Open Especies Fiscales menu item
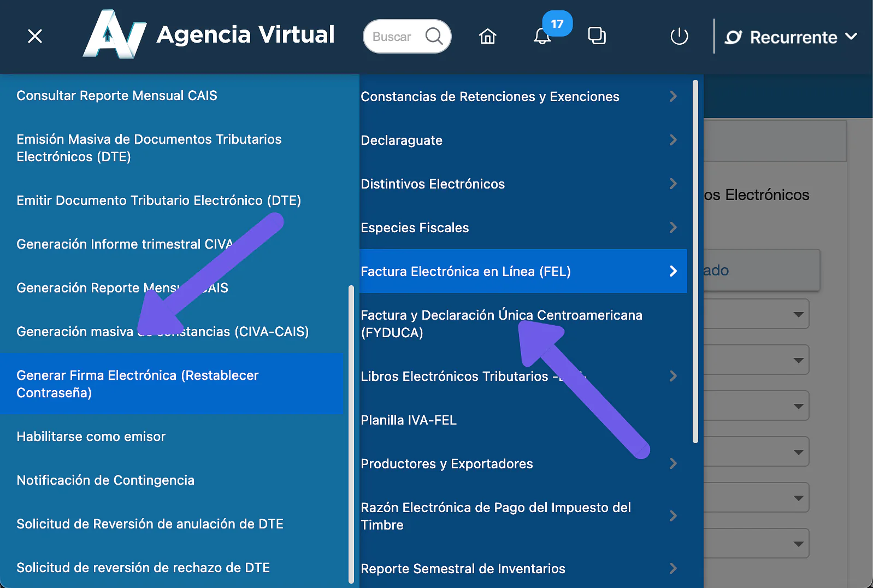The width and height of the screenshot is (873, 588). coord(415,228)
